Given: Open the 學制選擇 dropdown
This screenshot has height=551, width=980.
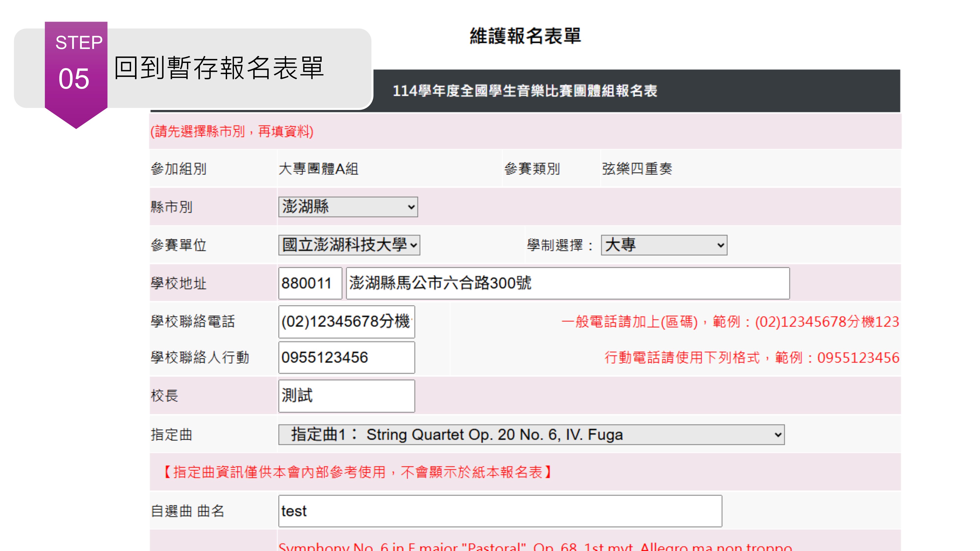Looking at the screenshot, I should 663,245.
